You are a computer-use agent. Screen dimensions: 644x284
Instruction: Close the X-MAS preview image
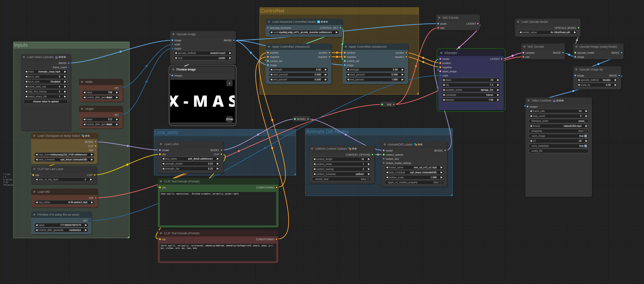(229, 83)
